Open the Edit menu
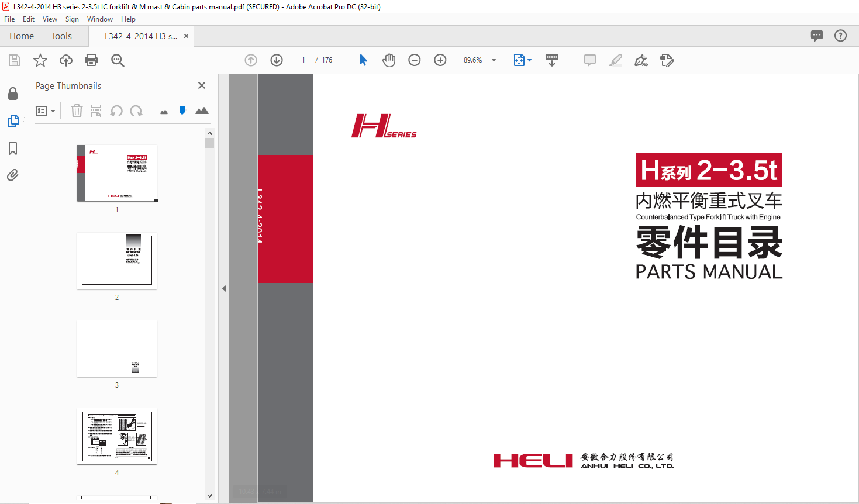Screen dimensions: 859x504 coord(29,19)
